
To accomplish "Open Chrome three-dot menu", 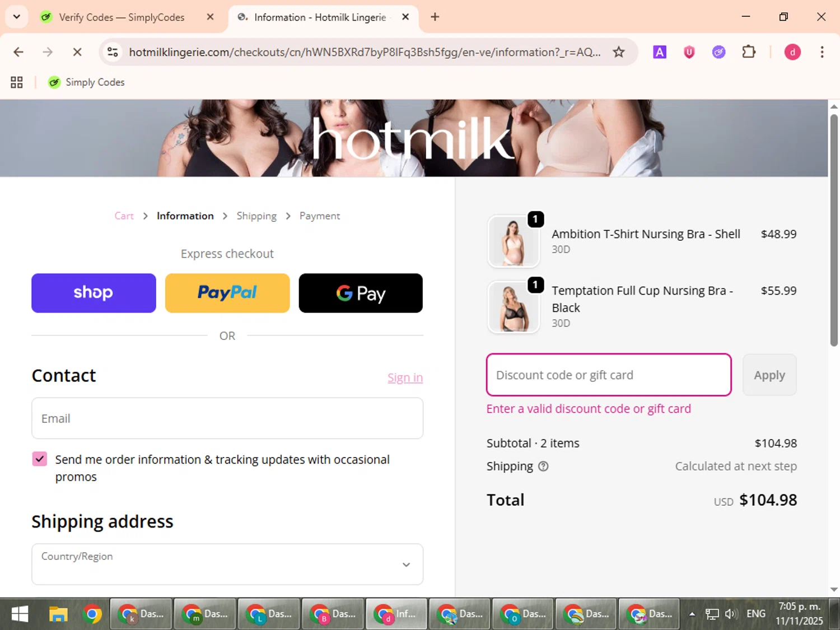I will 822,52.
